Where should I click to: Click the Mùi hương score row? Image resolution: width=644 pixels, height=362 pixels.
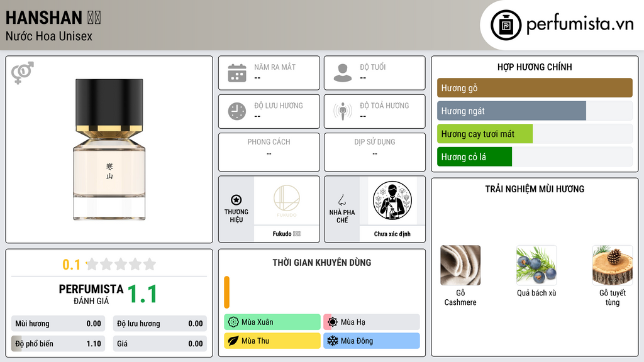click(58, 324)
